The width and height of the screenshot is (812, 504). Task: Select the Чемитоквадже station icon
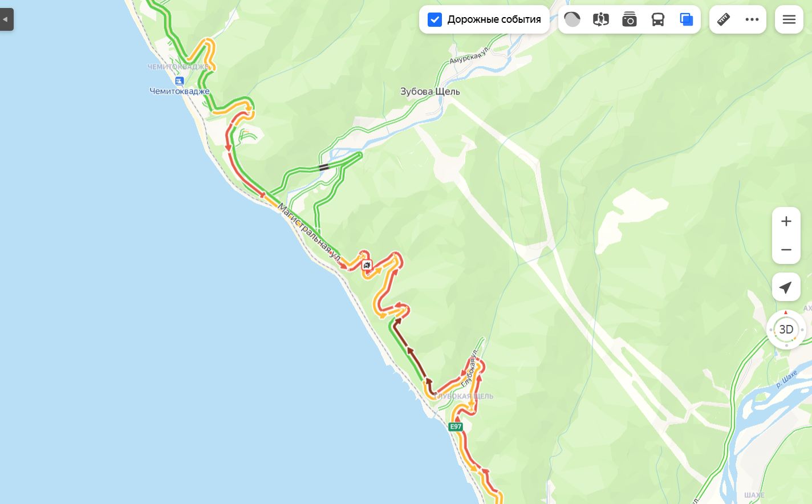pos(179,81)
